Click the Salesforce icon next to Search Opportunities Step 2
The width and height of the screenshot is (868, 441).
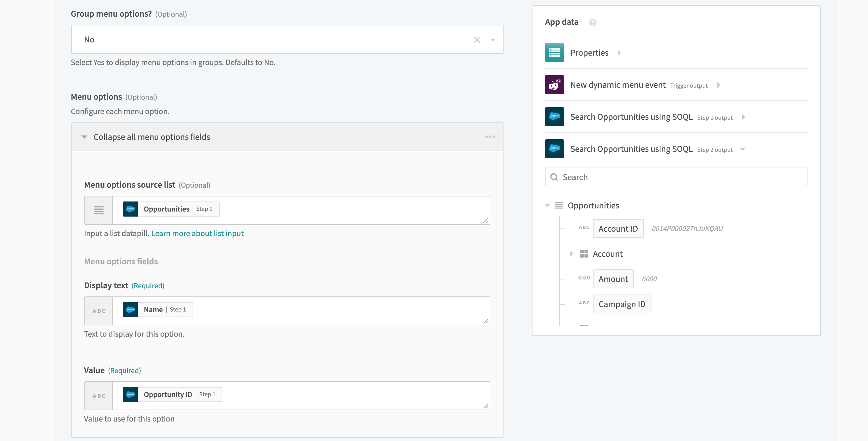click(554, 148)
